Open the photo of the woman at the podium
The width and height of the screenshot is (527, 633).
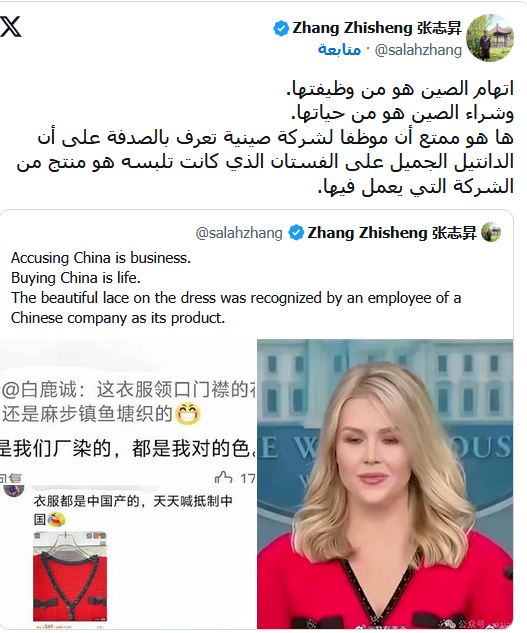point(385,484)
